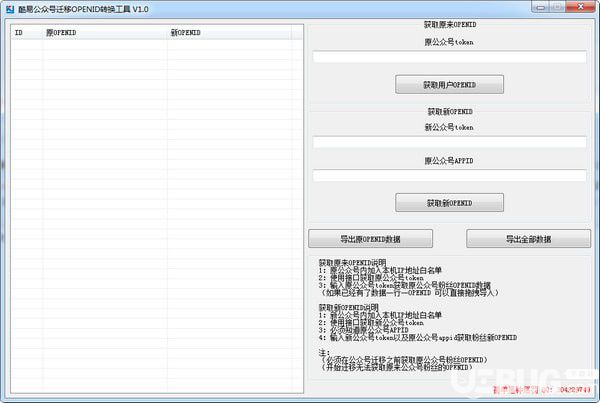
Task: Click the 导出原OPENID数据 button
Action: [370, 239]
